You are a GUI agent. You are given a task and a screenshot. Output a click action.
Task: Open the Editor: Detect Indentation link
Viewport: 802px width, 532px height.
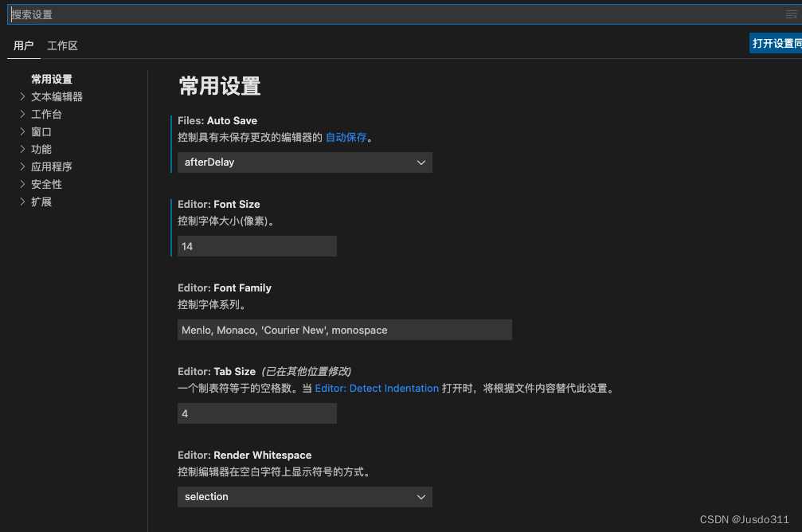[377, 389]
